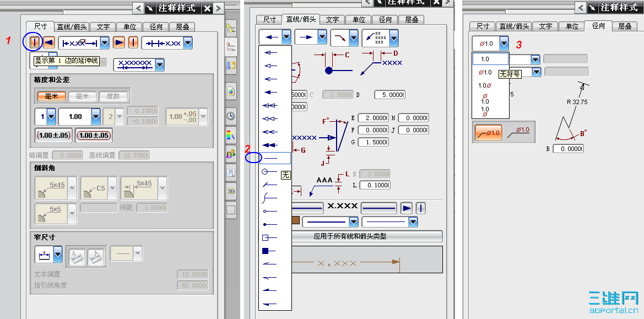This screenshot has width=644, height=319.
Task: Open system materials color sidebar icon
Action: pyautogui.click(x=231, y=134)
